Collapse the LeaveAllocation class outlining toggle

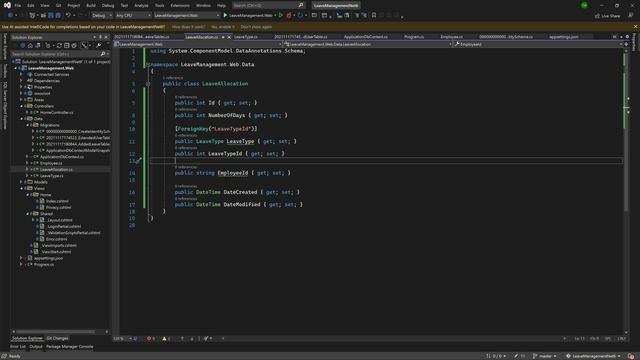[148, 84]
